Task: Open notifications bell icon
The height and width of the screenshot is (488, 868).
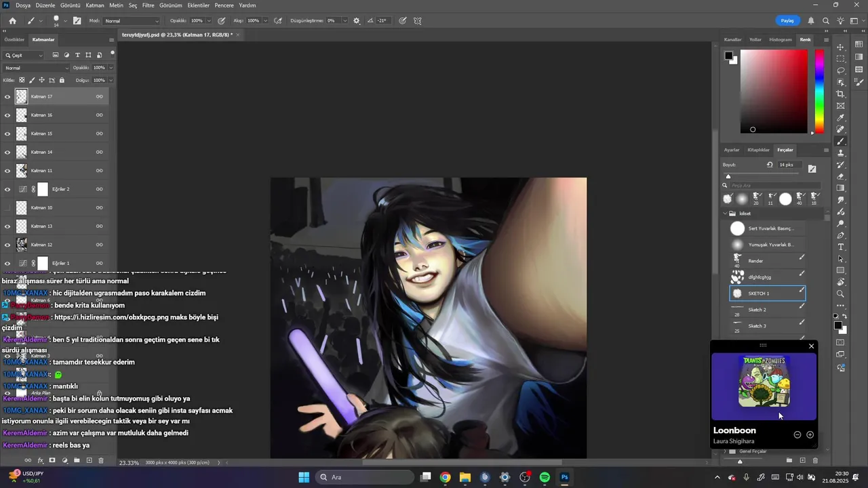Action: [811, 21]
